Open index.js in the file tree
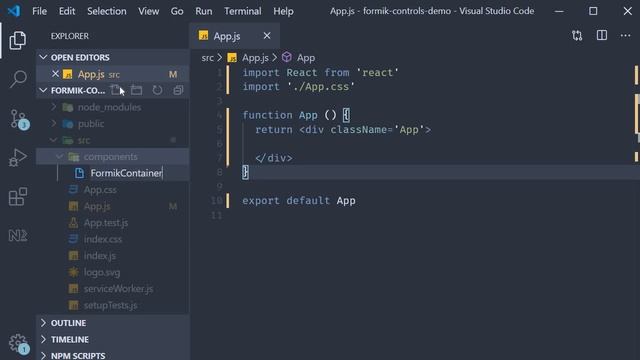Screen dimensions: 640x360 click(x=113, y=256)
